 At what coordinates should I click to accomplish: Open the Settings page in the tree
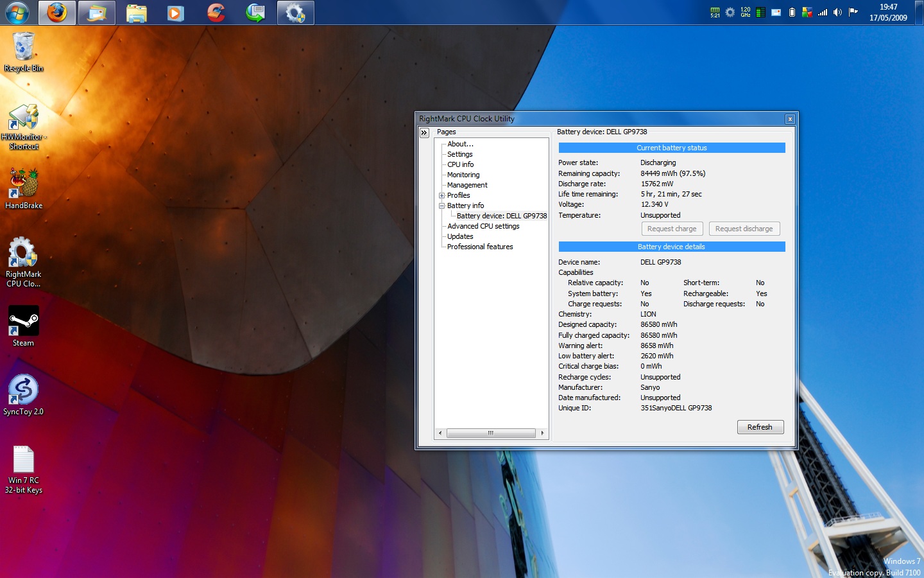pyautogui.click(x=460, y=154)
